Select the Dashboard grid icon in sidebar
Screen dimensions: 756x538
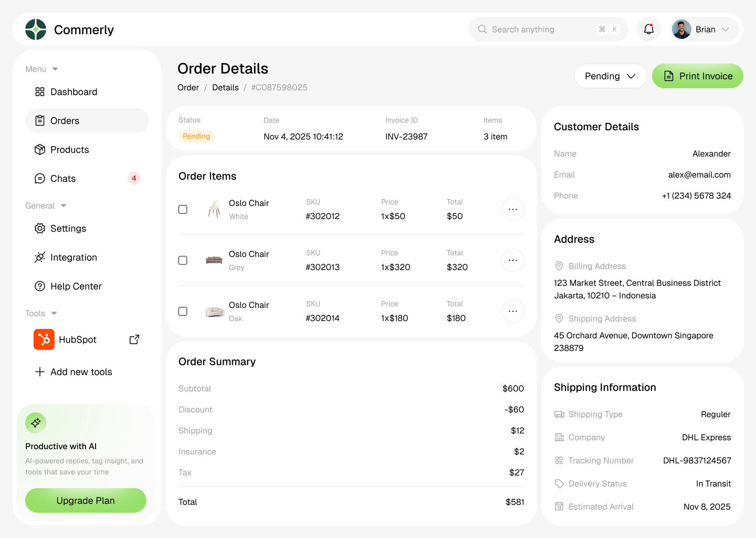coord(40,91)
